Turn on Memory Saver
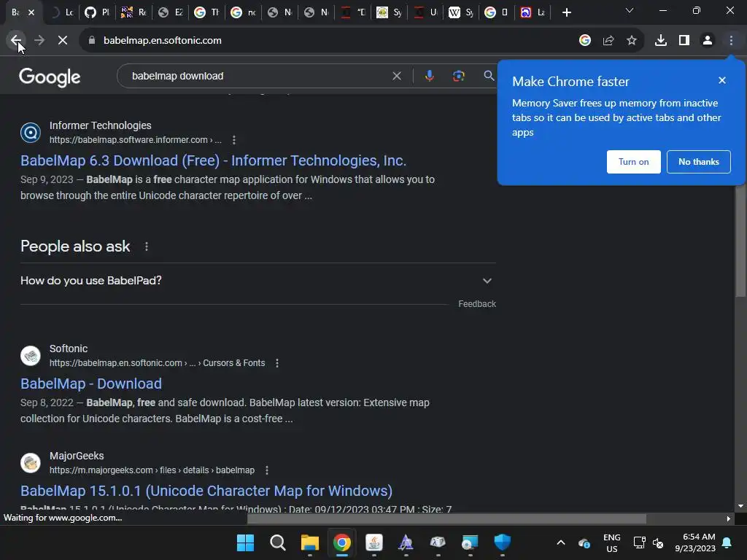The width and height of the screenshot is (747, 560). (x=634, y=162)
